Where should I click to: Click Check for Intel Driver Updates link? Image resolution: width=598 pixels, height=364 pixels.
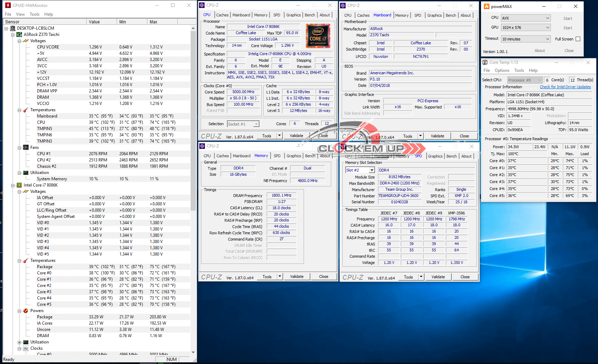pos(565,87)
